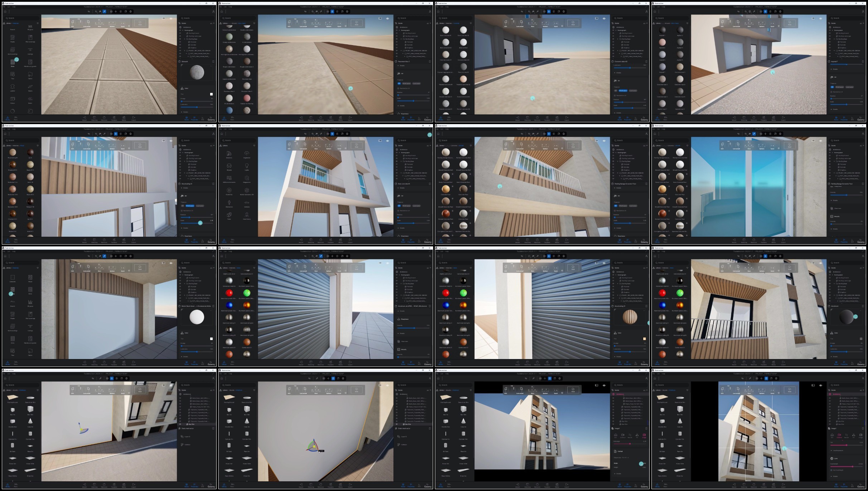Viewport: 868px width, 491px height.
Task: Adjust Roll angle slider in the Format-section frame
Action: click(630, 444)
